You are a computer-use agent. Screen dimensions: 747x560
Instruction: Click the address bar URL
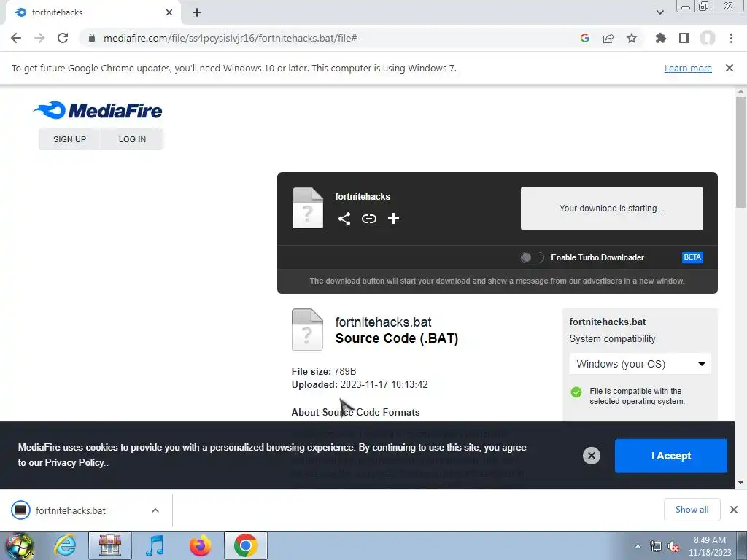(231, 38)
